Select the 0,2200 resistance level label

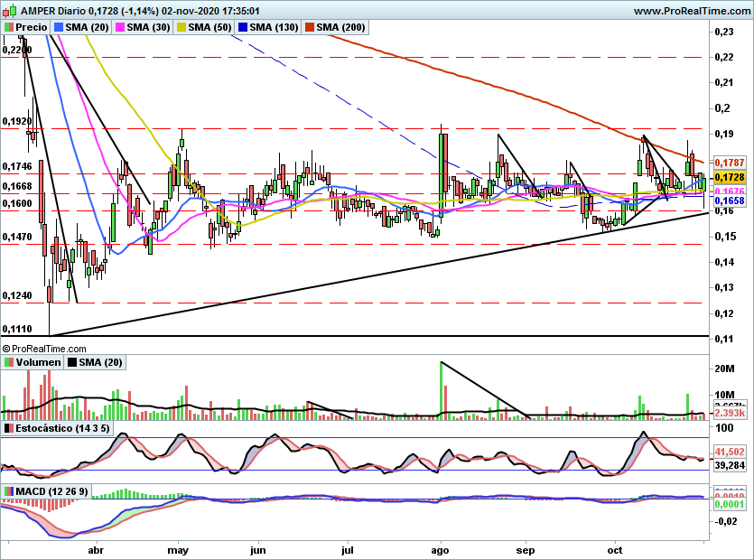[x=17, y=50]
